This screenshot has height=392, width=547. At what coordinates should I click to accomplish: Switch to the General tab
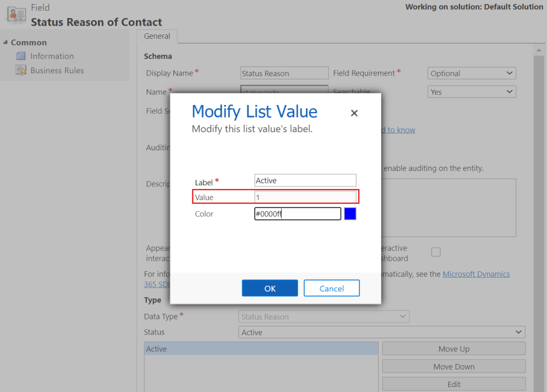point(157,36)
